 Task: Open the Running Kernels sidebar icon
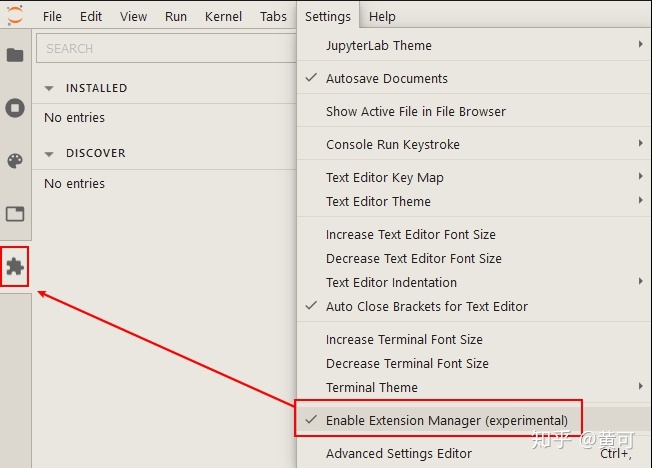coord(15,108)
